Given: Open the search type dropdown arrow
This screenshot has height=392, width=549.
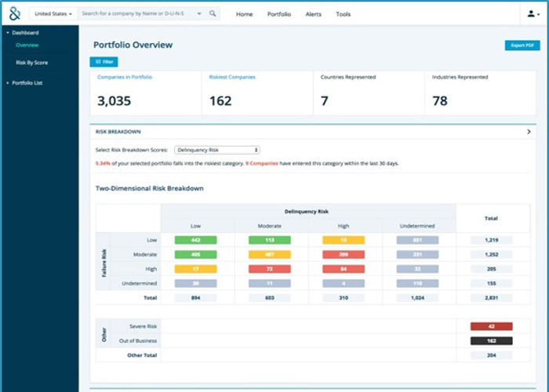Looking at the screenshot, I should tap(198, 14).
